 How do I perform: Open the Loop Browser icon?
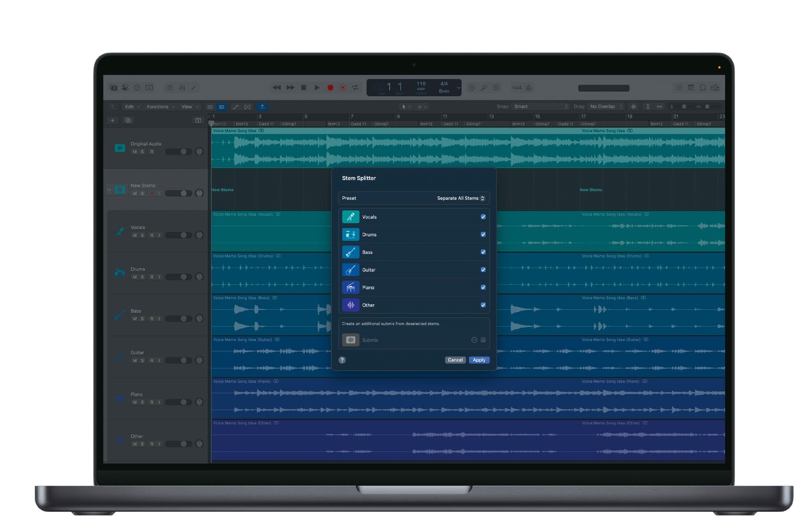[x=703, y=87]
